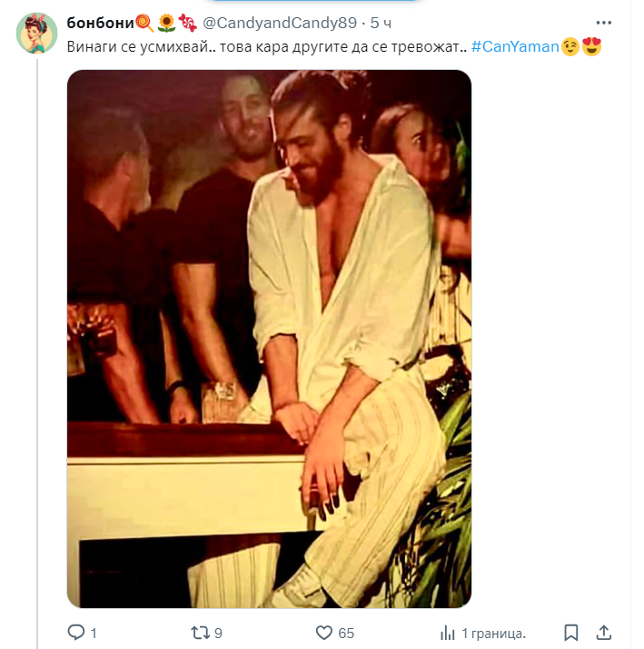Image resolution: width=644 pixels, height=649 pixels.
Task: Enlarge the attached photo of the man in white
Action: point(270,338)
